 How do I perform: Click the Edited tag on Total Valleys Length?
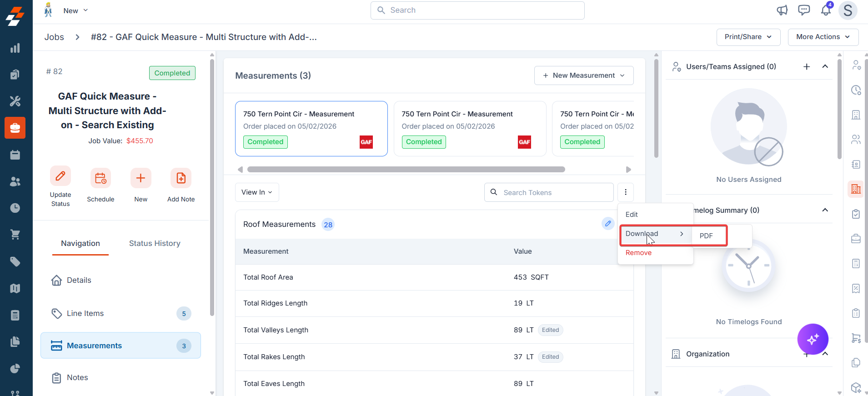(550, 330)
